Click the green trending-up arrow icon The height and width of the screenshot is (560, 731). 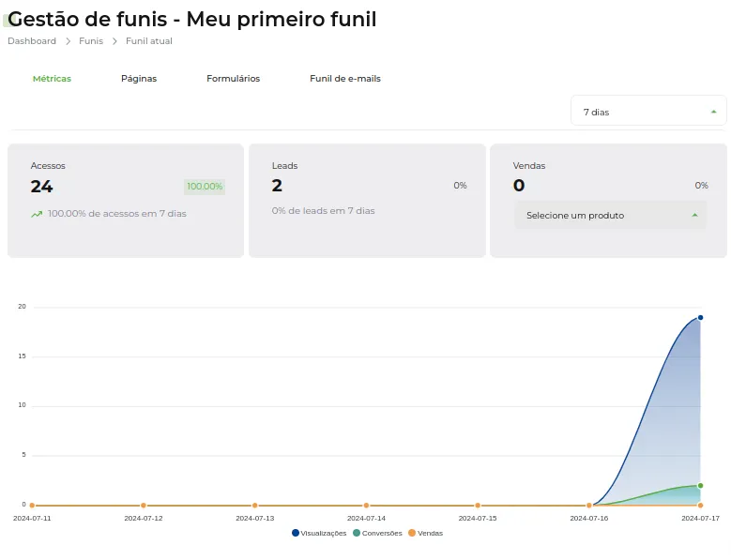pyautogui.click(x=37, y=214)
